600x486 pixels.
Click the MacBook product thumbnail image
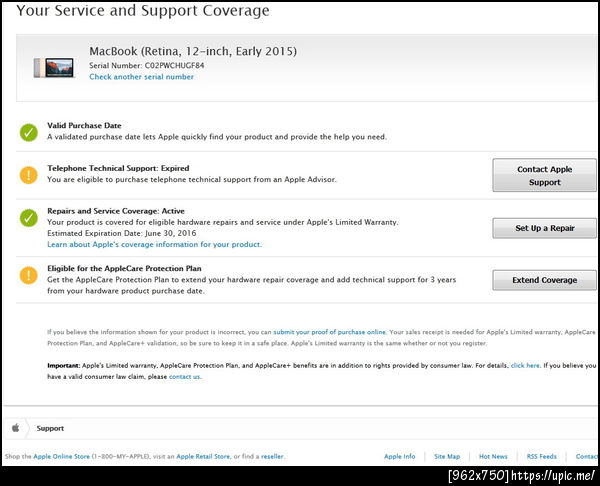(x=54, y=68)
